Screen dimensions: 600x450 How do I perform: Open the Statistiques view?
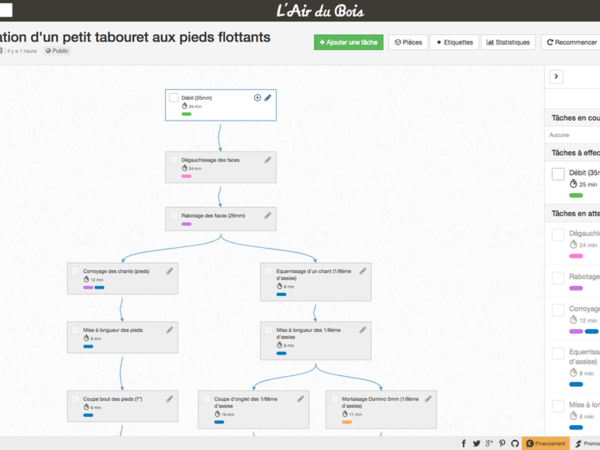point(508,43)
